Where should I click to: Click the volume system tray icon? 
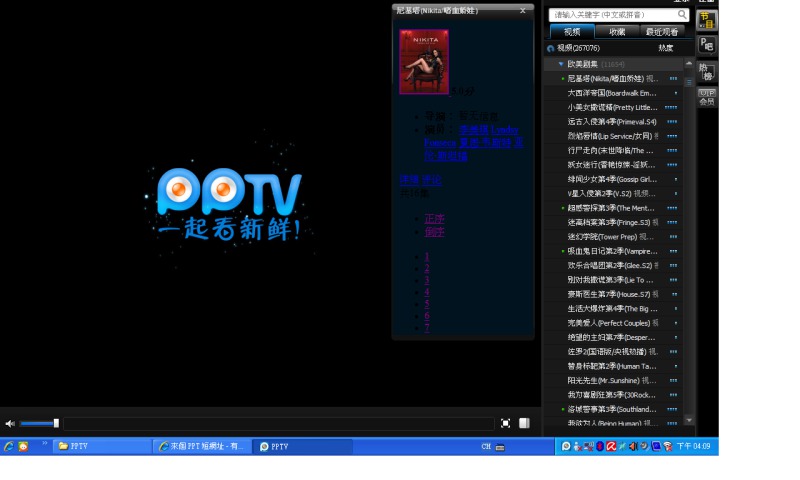point(633,446)
